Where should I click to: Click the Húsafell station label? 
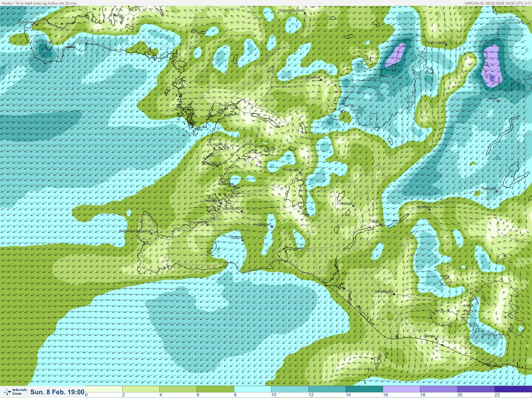tap(314, 77)
